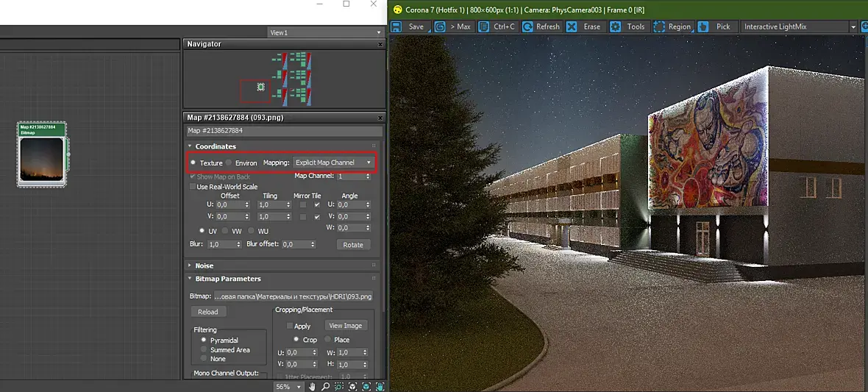Select Summed Area filtering option
The height and width of the screenshot is (392, 868).
(204, 349)
